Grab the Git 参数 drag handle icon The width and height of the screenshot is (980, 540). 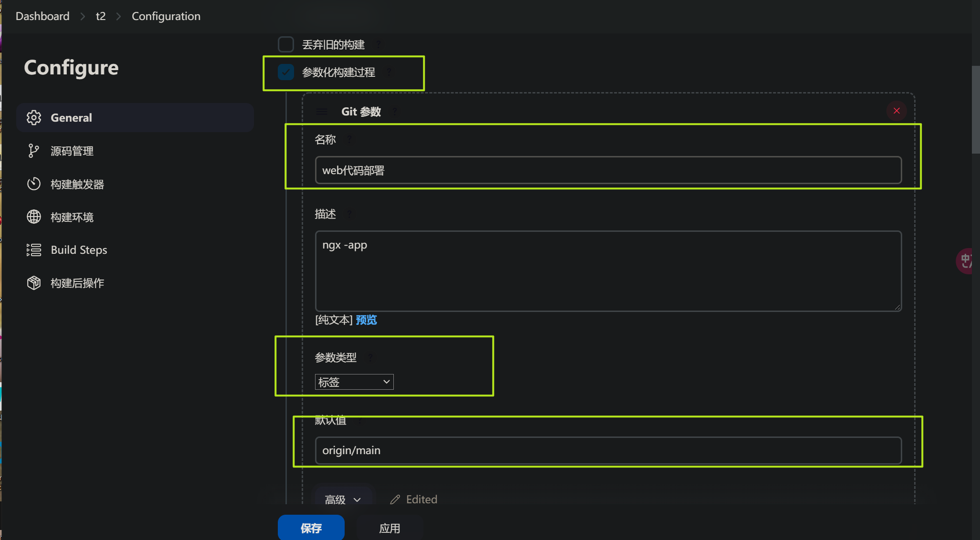click(322, 112)
